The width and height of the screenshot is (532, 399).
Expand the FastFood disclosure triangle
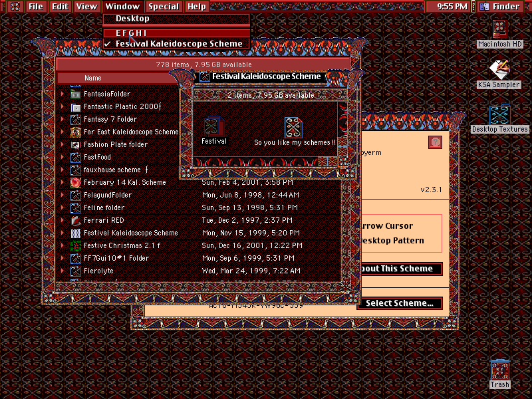pos(62,157)
